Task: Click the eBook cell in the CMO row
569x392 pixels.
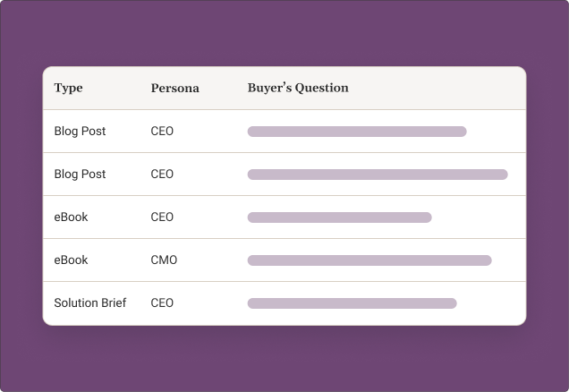Action: (x=71, y=260)
